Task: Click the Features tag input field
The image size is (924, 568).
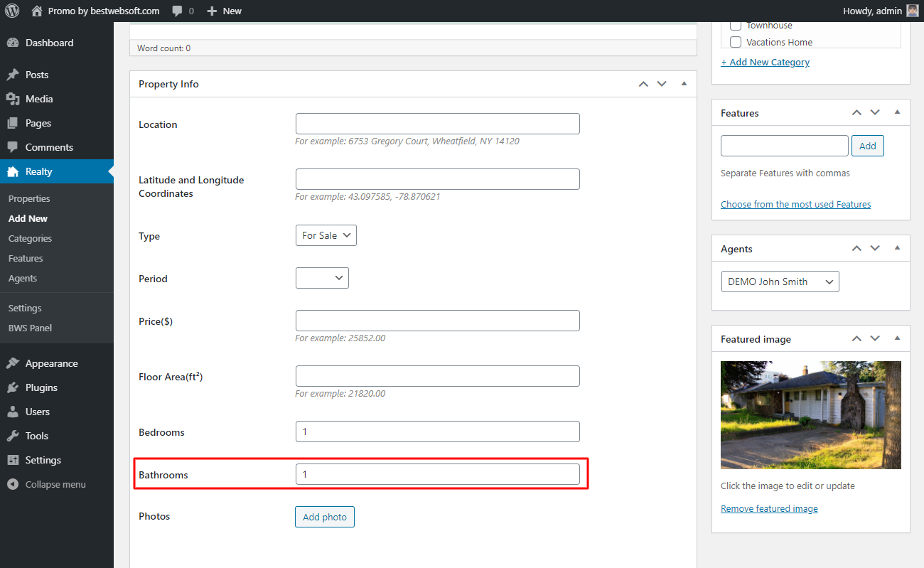Action: (785, 146)
